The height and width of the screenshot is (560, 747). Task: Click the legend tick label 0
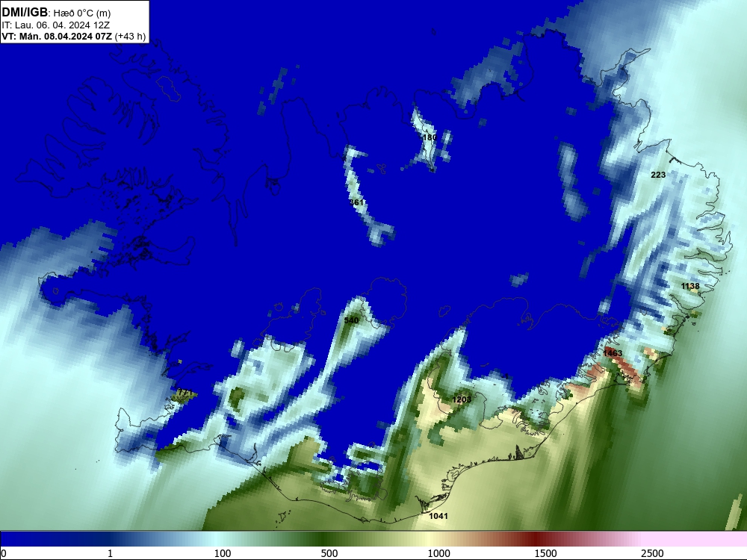coord(4,553)
